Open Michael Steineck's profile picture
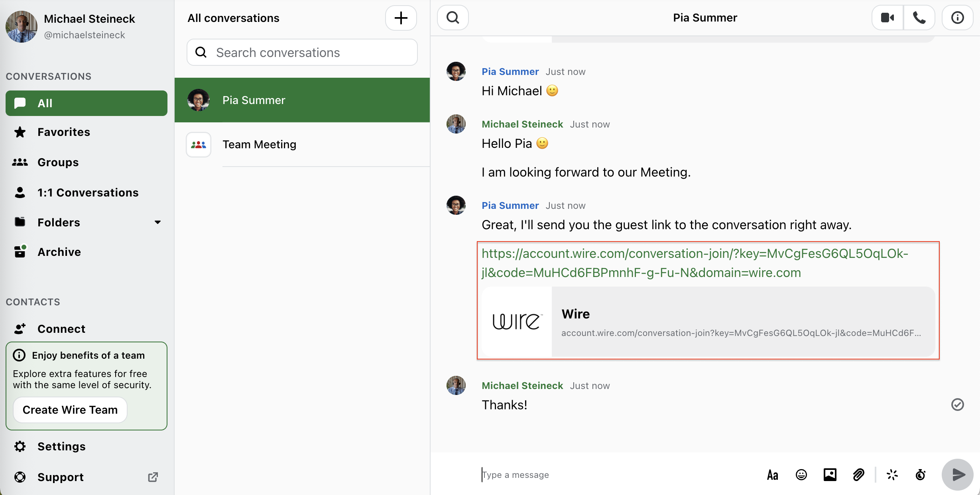The image size is (980, 495). [22, 26]
